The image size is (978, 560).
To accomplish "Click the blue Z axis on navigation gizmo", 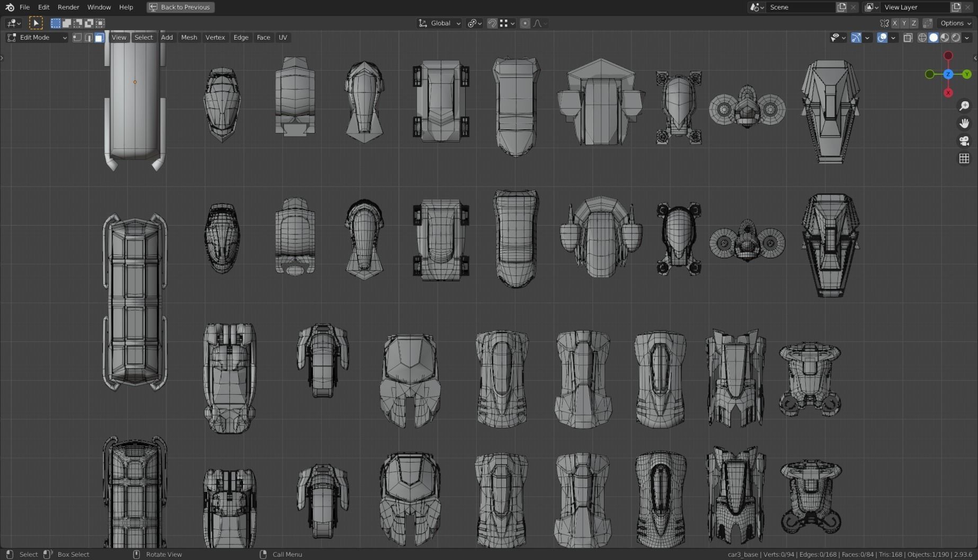I will (948, 74).
